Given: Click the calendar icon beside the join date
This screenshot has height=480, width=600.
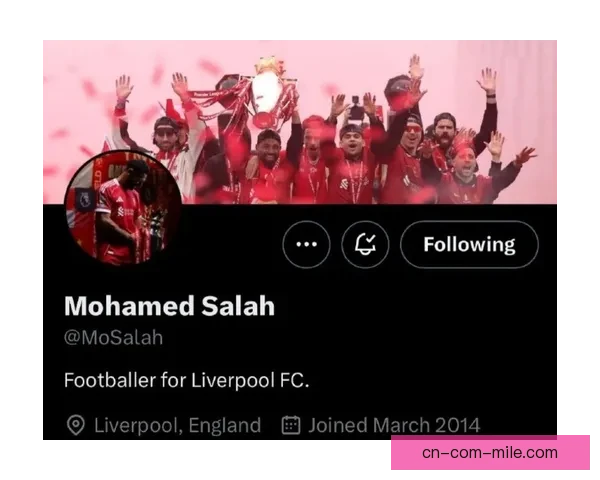Looking at the screenshot, I should point(291,425).
